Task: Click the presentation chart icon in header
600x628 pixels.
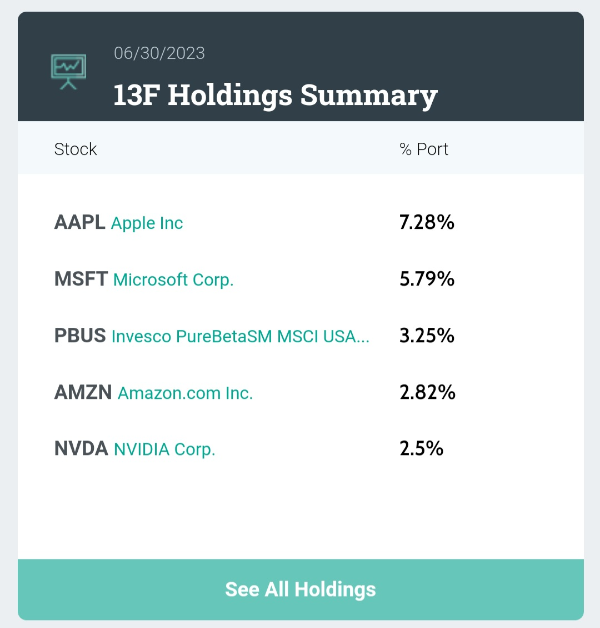Action: tap(68, 72)
